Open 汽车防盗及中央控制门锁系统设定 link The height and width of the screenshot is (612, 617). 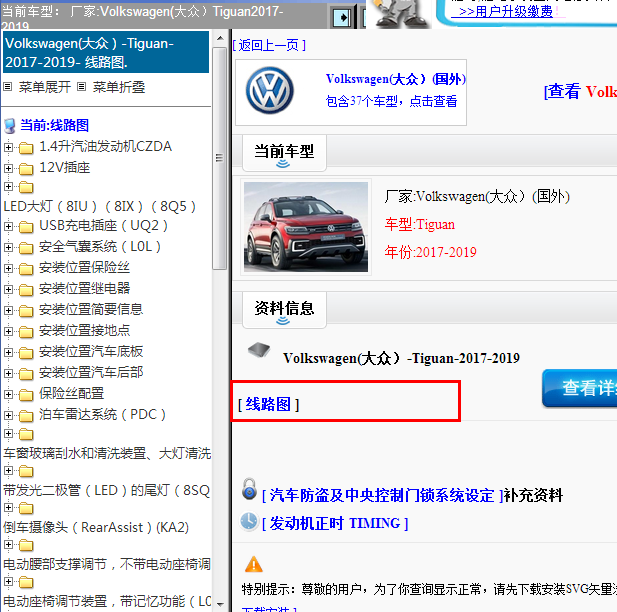tap(382, 496)
